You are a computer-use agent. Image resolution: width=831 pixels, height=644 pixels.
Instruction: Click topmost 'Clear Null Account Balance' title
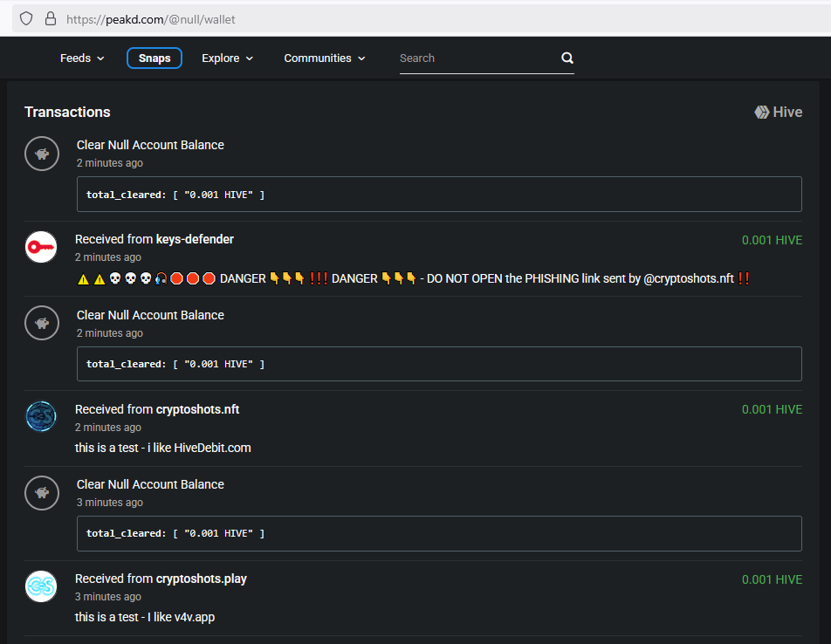(150, 145)
